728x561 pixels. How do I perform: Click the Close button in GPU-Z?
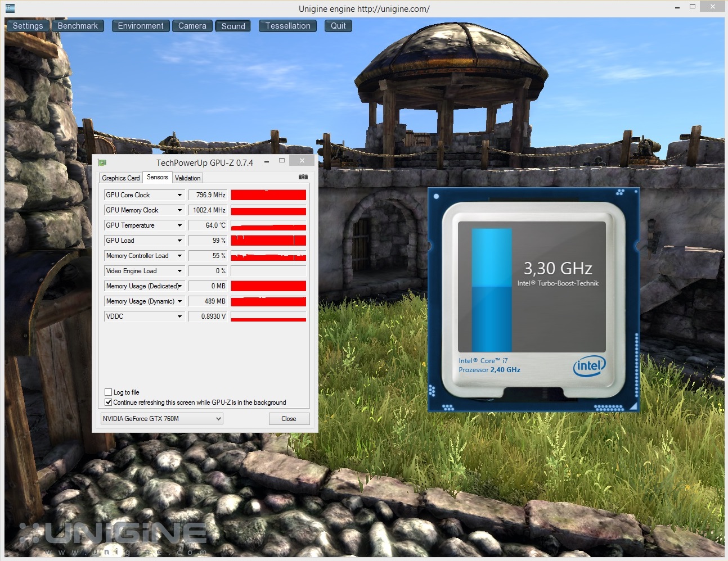coord(289,419)
